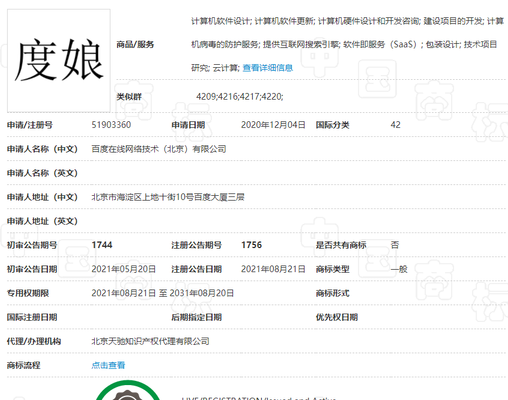Screen dimensions: 508x400
Task: Select the application date 2020年12月04日
Action: pyautogui.click(x=273, y=125)
